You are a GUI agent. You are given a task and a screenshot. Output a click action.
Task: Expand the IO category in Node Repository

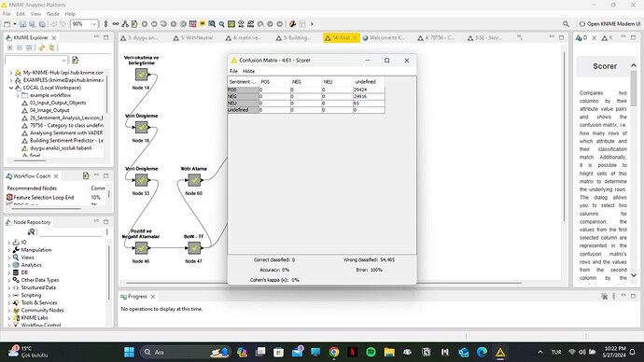9,243
